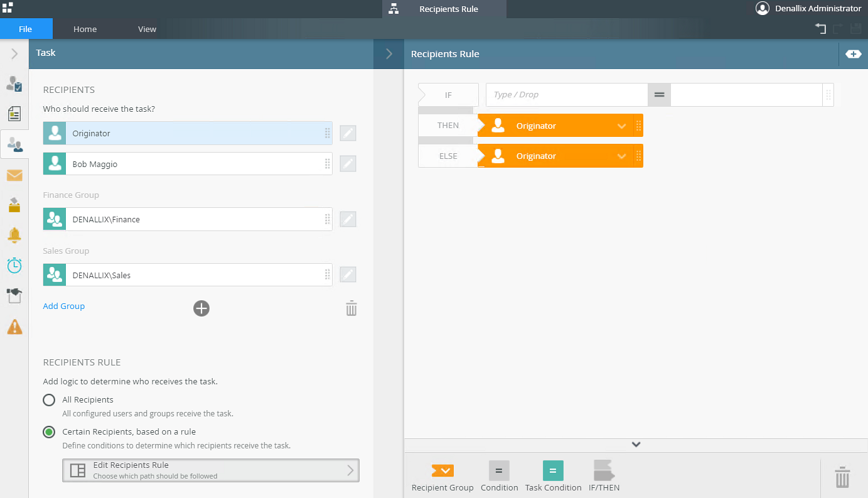Open the warning triangle sidebar icon
The image size is (868, 498).
pyautogui.click(x=14, y=327)
